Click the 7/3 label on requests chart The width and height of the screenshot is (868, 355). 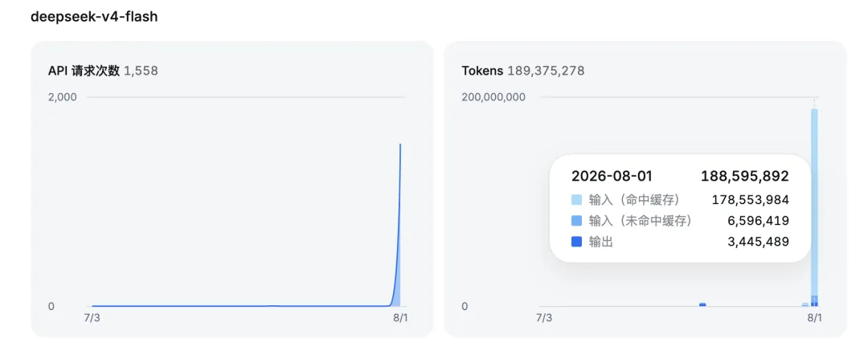click(x=92, y=318)
